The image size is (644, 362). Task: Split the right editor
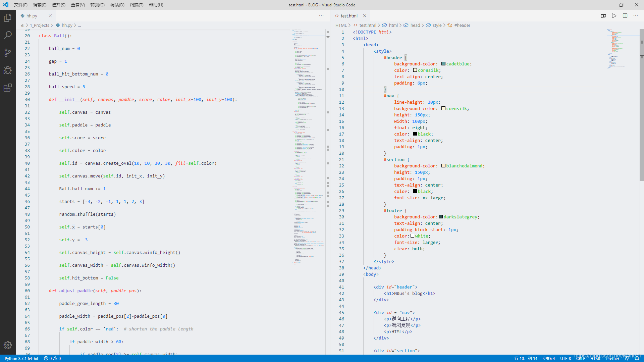625,16
